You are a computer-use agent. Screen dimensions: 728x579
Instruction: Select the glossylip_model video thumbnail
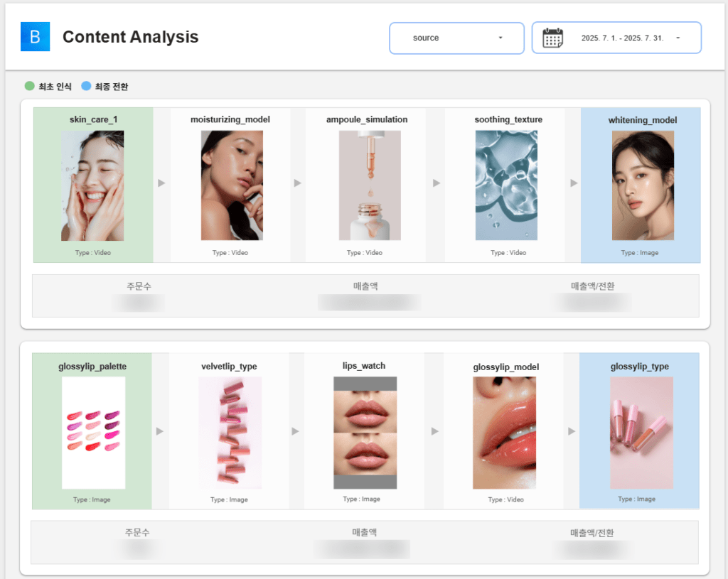click(504, 433)
